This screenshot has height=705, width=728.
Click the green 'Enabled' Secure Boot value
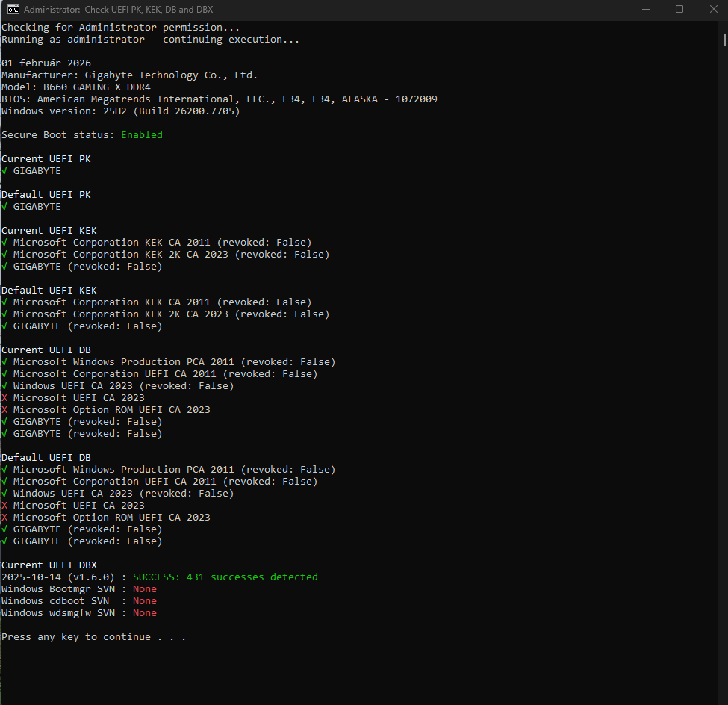142,134
